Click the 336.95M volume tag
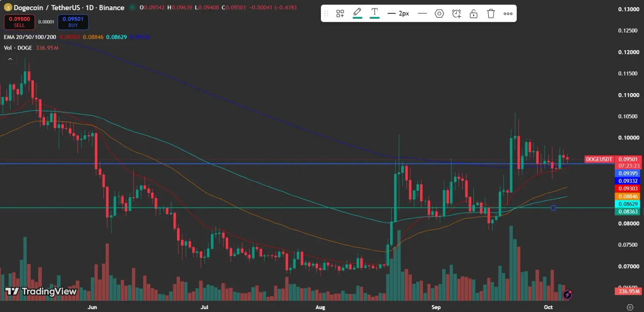Viewport: 644px width, 312px height. [x=628, y=291]
